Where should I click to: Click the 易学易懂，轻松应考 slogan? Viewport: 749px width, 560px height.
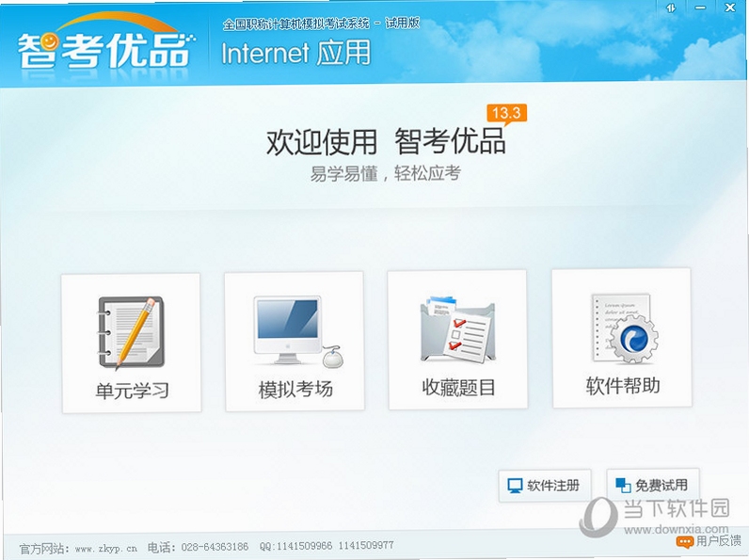click(386, 173)
